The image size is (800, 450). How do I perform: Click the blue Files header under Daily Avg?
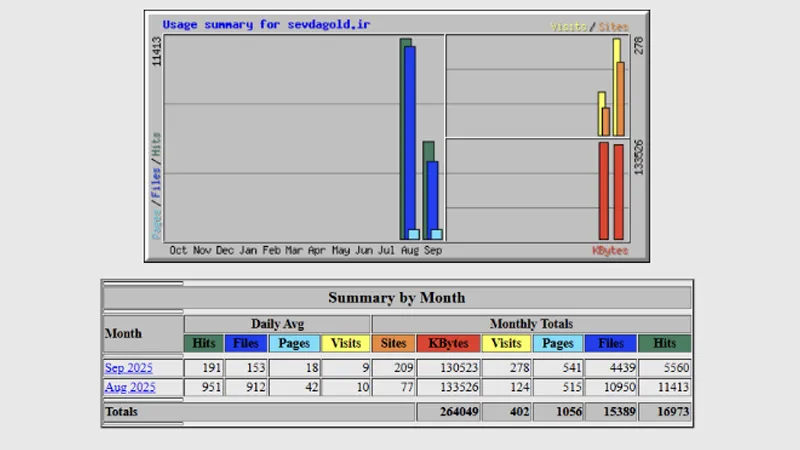point(245,343)
